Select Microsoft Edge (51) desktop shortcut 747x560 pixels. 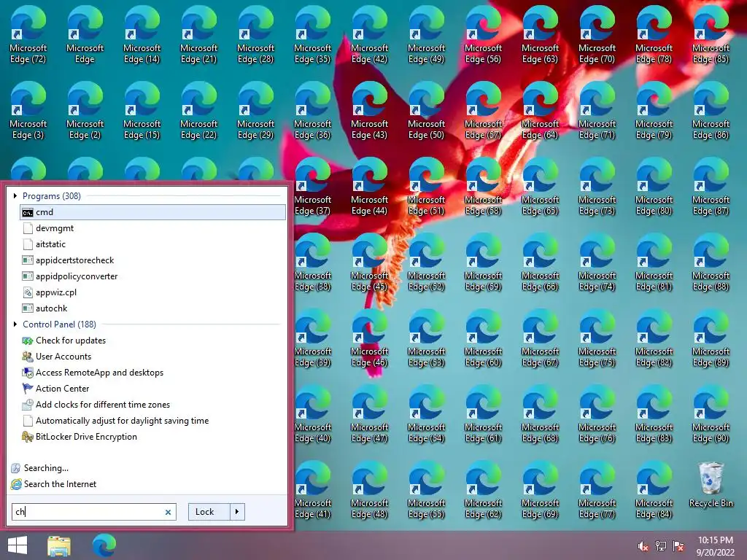coord(426,187)
